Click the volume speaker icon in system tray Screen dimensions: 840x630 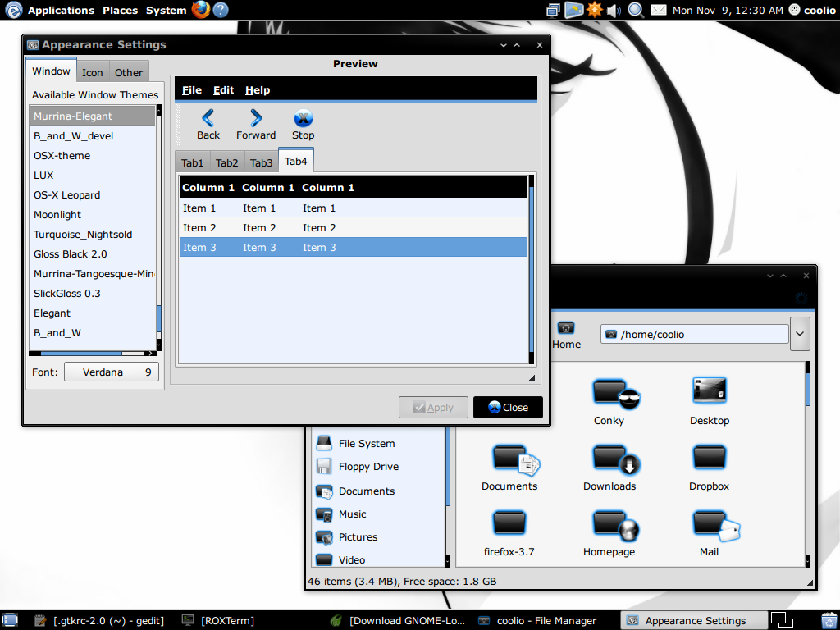(614, 10)
